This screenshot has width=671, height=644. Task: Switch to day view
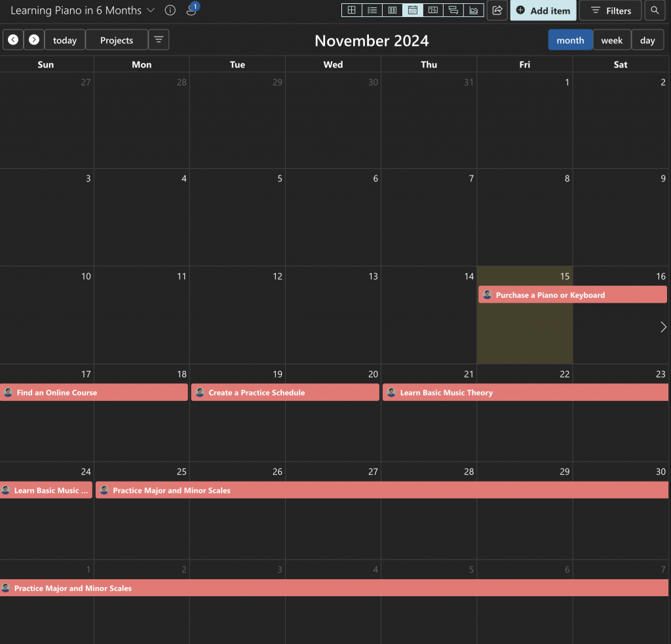(x=647, y=40)
